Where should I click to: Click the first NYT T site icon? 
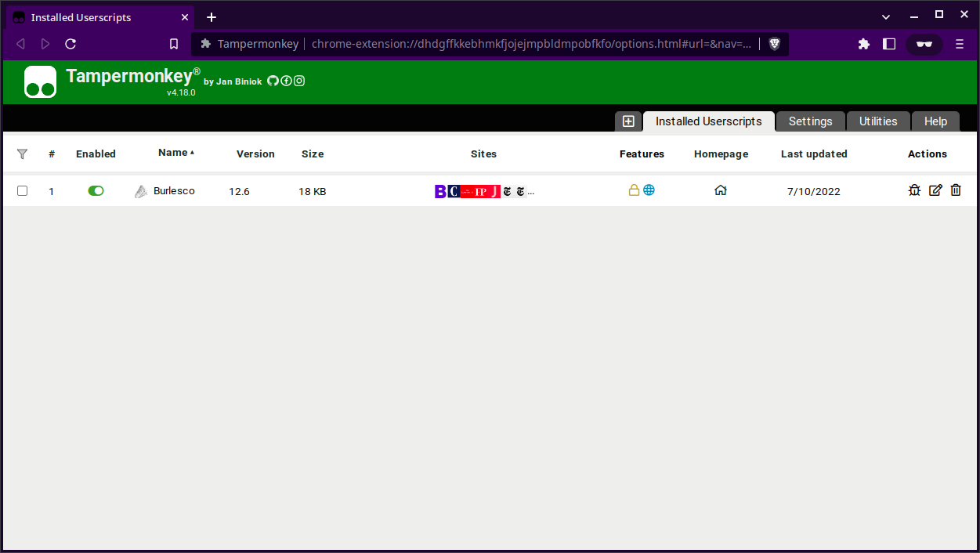tap(507, 191)
